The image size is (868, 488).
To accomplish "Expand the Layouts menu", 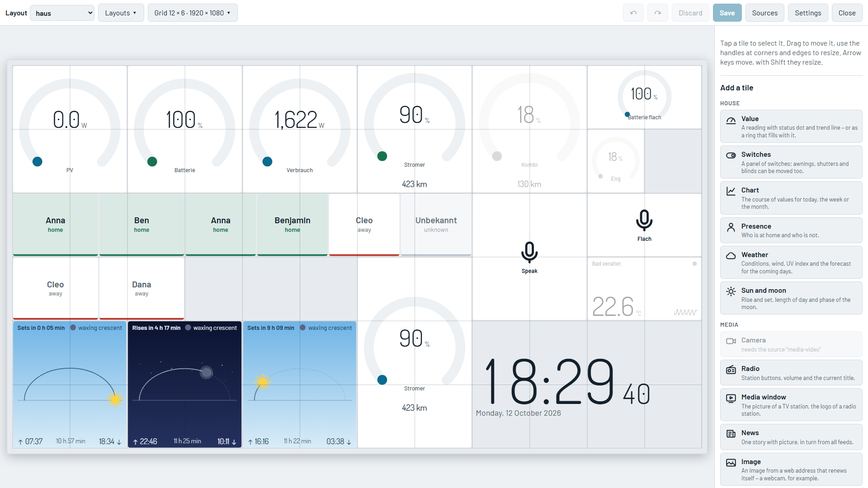I will pyautogui.click(x=121, y=13).
